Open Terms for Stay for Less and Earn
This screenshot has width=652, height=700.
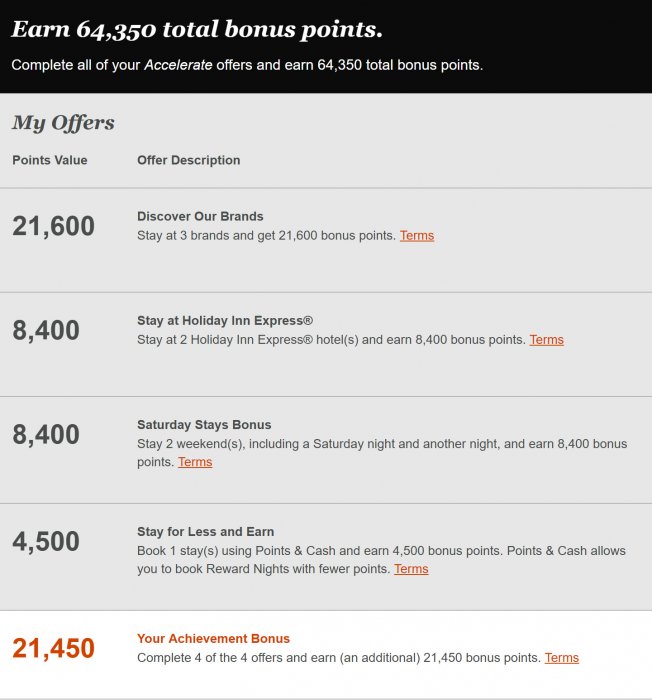click(x=411, y=569)
